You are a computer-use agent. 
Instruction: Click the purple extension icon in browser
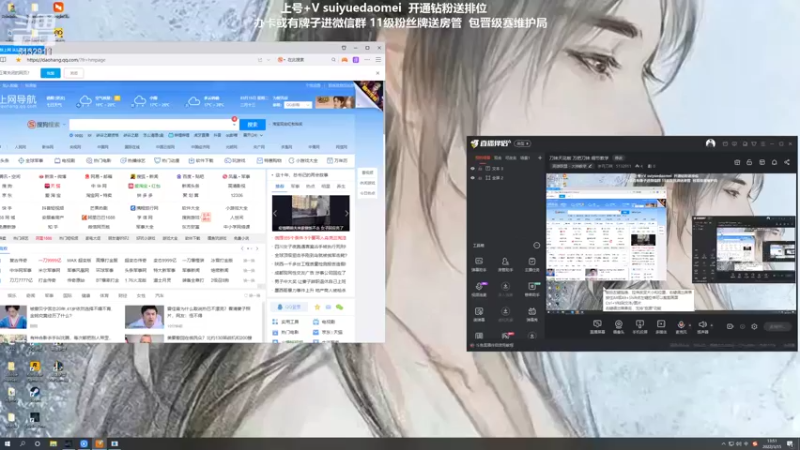click(x=356, y=60)
